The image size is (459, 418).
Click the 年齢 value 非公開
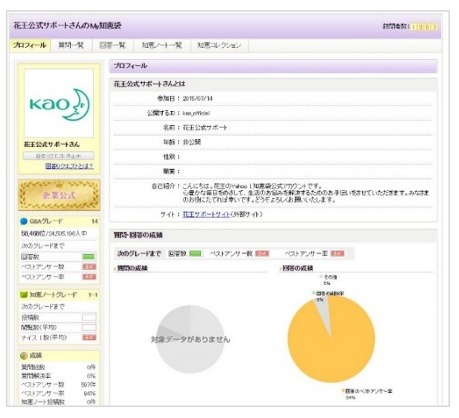(x=192, y=142)
